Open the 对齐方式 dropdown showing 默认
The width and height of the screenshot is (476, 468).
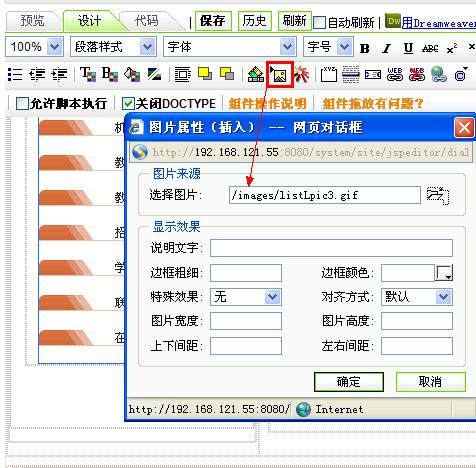coord(417,297)
